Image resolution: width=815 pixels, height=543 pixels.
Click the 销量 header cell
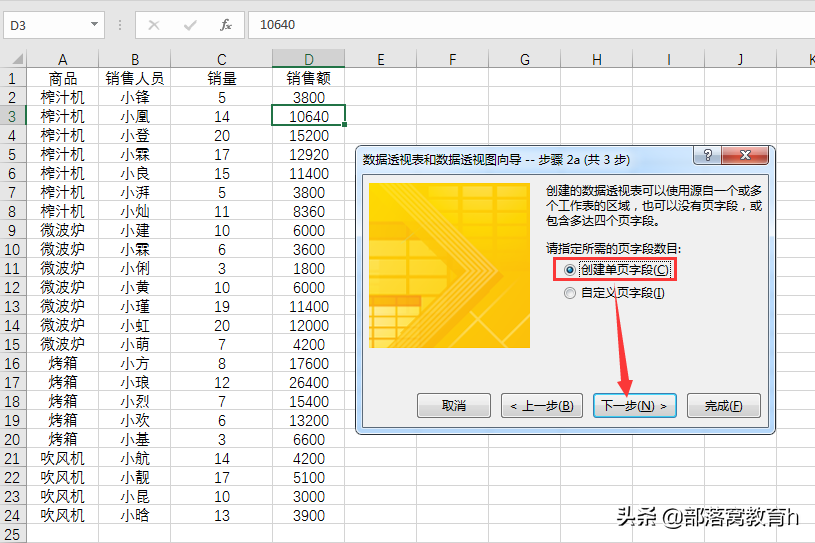221,78
